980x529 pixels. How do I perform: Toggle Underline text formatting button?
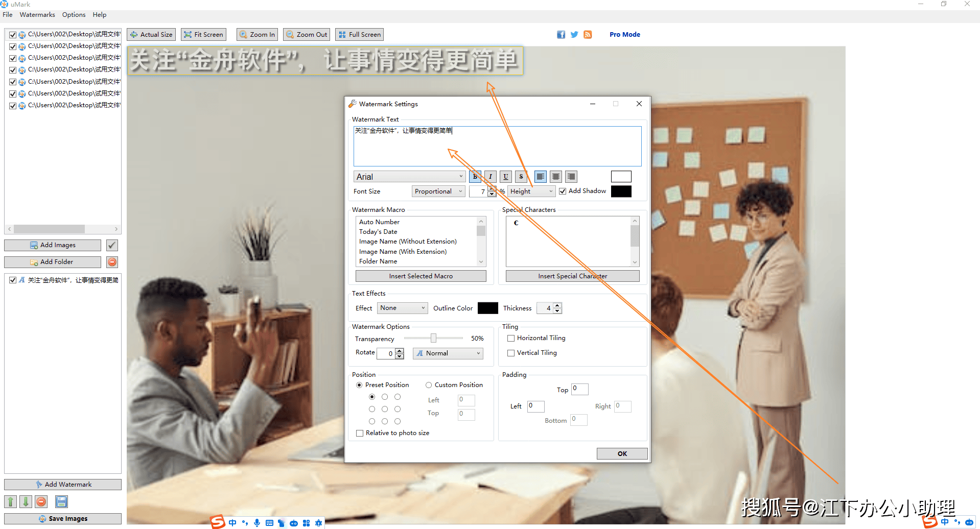505,177
